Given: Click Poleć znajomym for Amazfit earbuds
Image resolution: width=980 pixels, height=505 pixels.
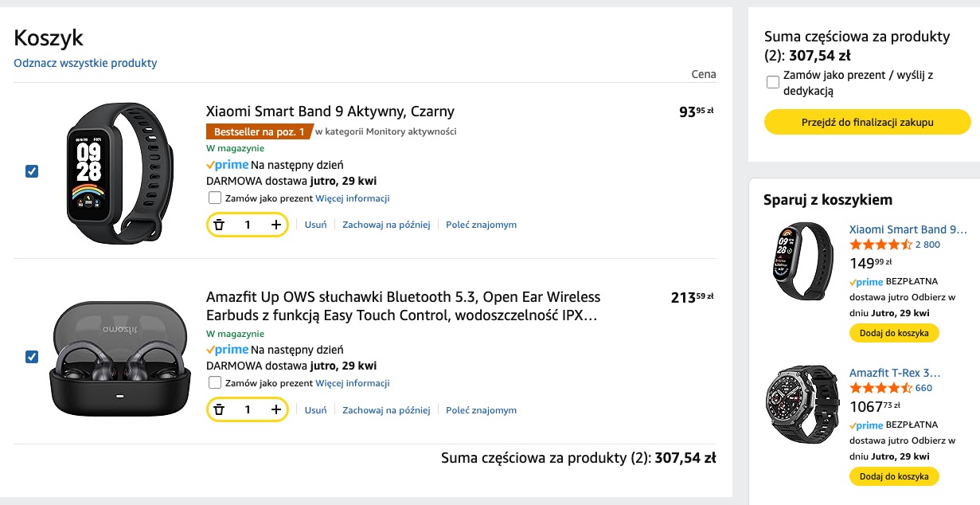Looking at the screenshot, I should (x=481, y=410).
